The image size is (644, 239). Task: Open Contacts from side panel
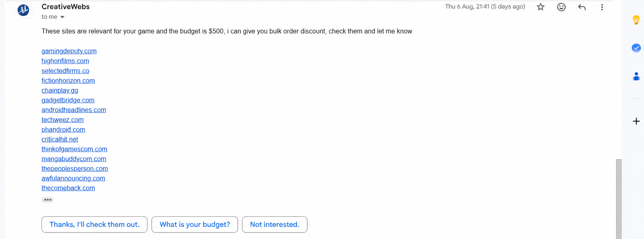[x=636, y=76]
